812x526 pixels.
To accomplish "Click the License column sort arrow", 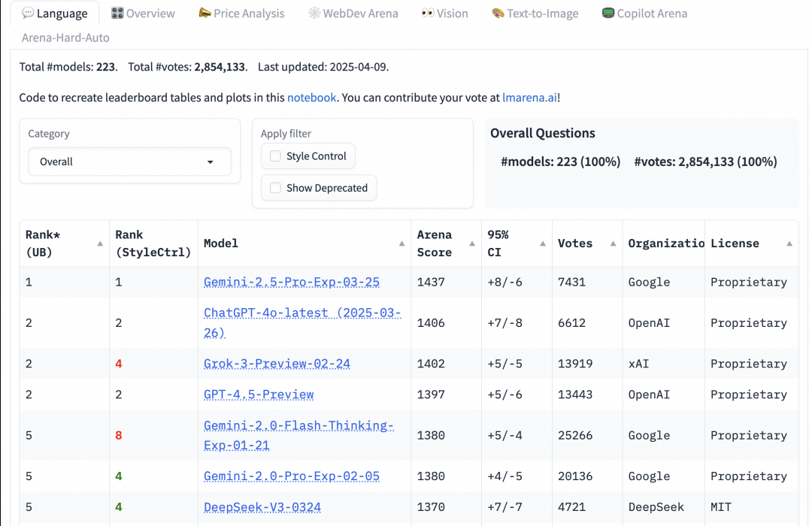I will click(789, 244).
